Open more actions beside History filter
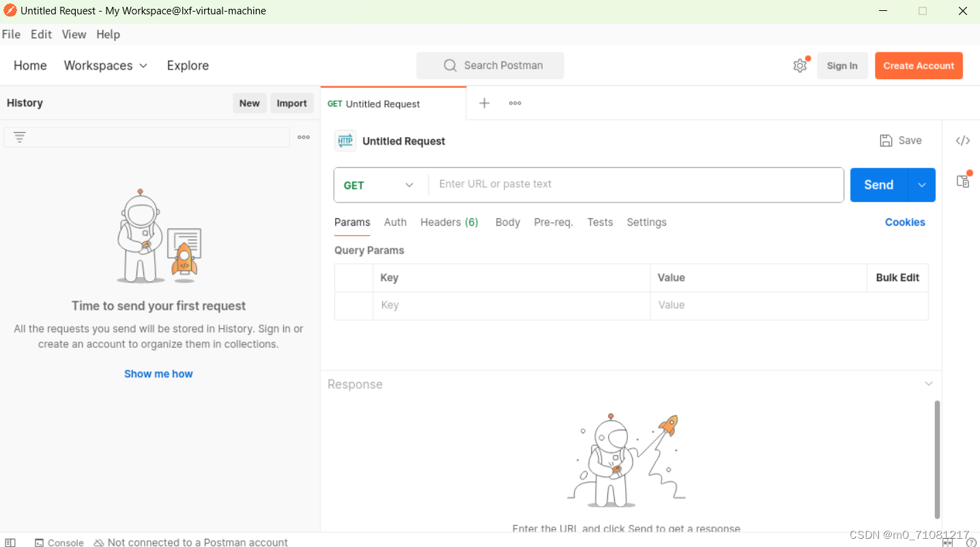This screenshot has width=980, height=547. point(303,136)
